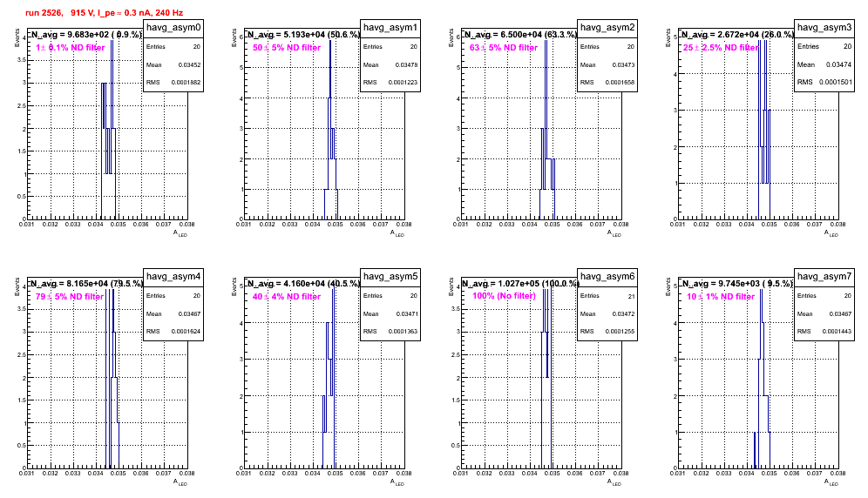Click Mean value 0.03473 in havg_asym2
The width and height of the screenshot is (868, 498).
[623, 64]
